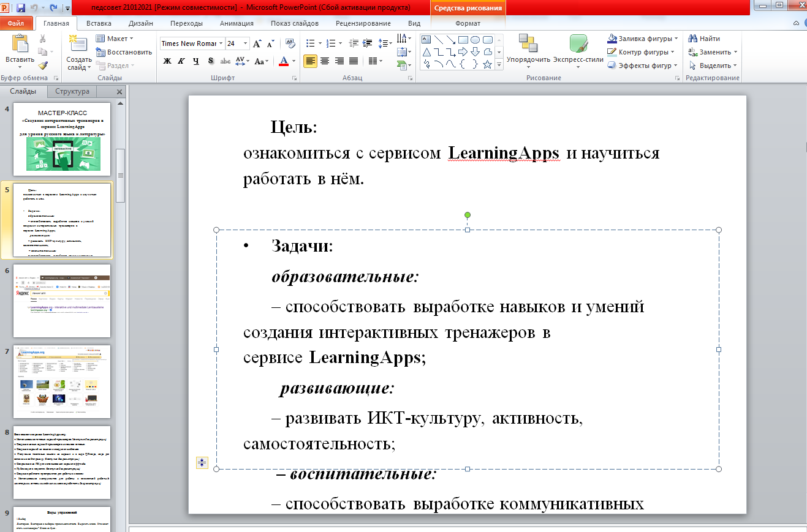Toggle bold (Ж) formatting
807x532 pixels.
(x=167, y=61)
